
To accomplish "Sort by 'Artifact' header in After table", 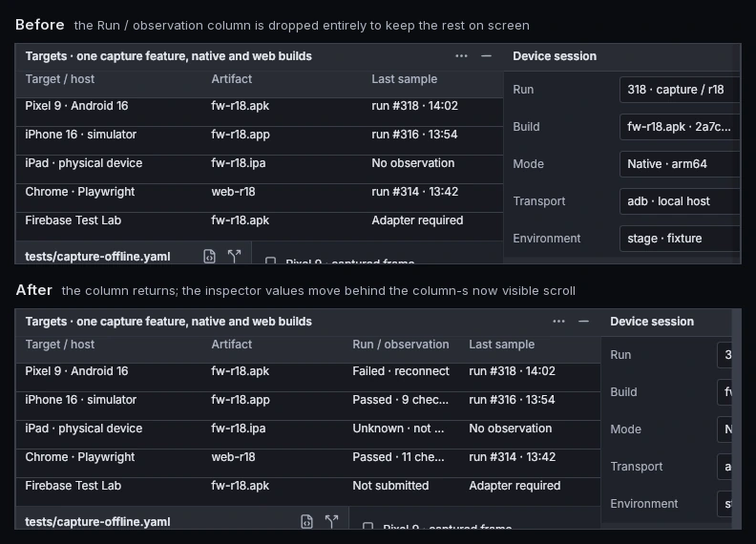I will point(231,345).
